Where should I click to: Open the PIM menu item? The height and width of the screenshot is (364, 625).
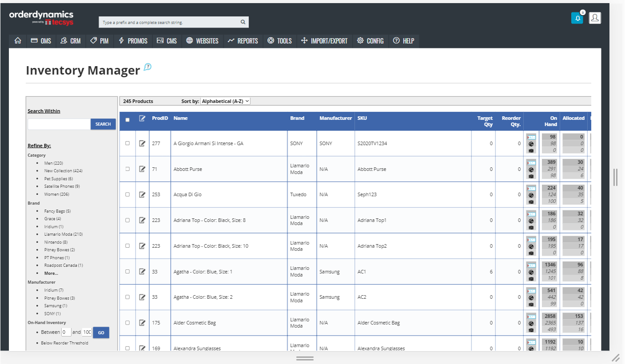[100, 40]
